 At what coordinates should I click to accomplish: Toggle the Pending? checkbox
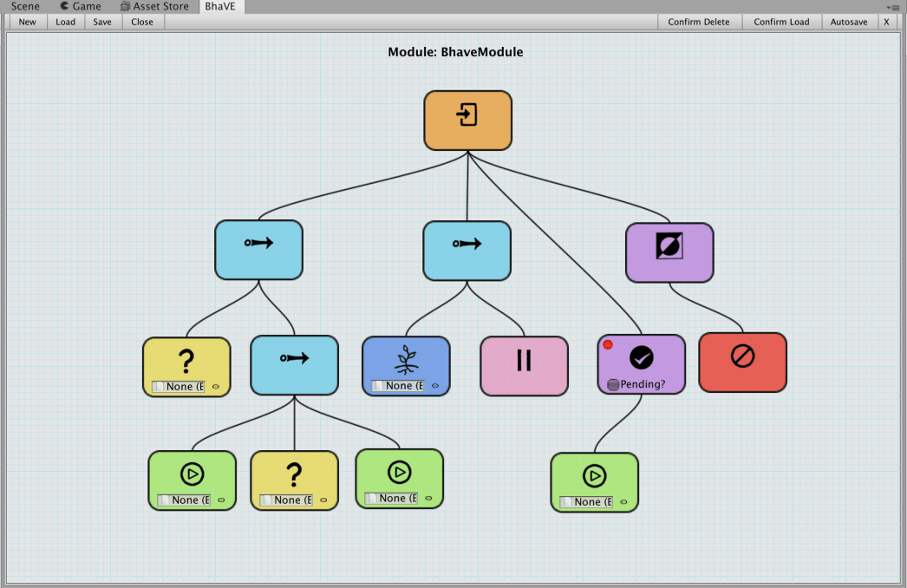point(613,385)
